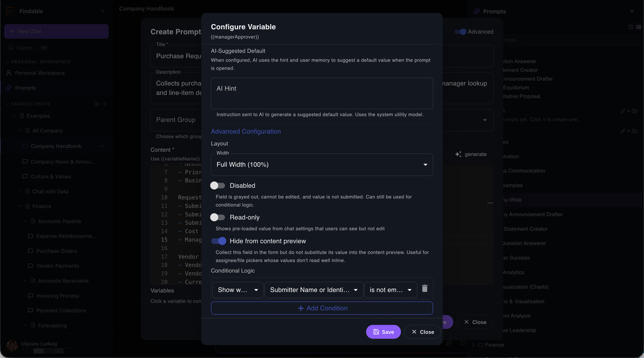Close the Prompts panel

pyautogui.click(x=632, y=11)
